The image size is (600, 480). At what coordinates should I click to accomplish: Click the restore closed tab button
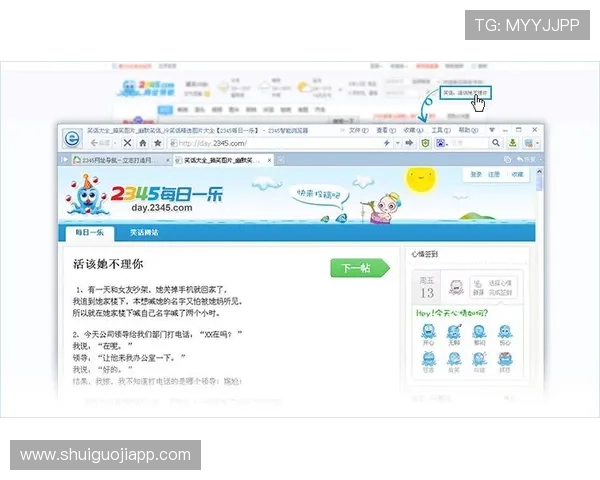click(x=525, y=160)
